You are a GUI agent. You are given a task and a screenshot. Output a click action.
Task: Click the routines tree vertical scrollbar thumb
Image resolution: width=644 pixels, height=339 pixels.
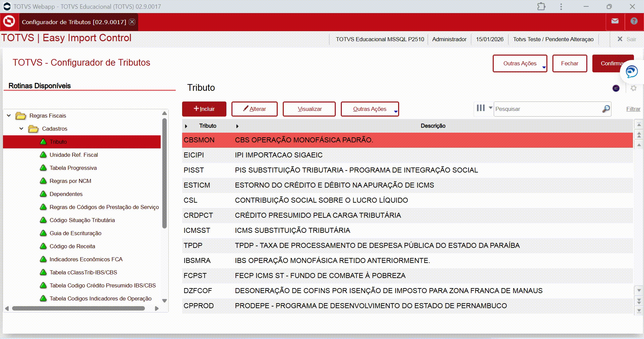pyautogui.click(x=164, y=173)
